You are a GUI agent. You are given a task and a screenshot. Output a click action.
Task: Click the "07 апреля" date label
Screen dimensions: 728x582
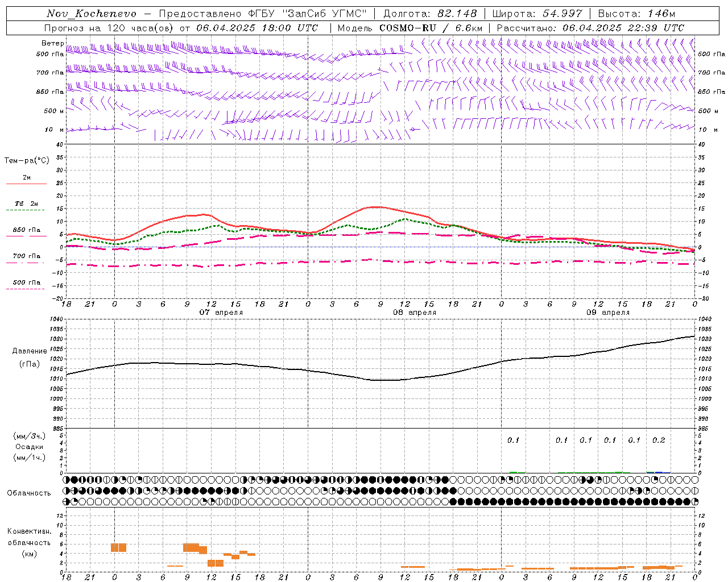[x=221, y=313]
